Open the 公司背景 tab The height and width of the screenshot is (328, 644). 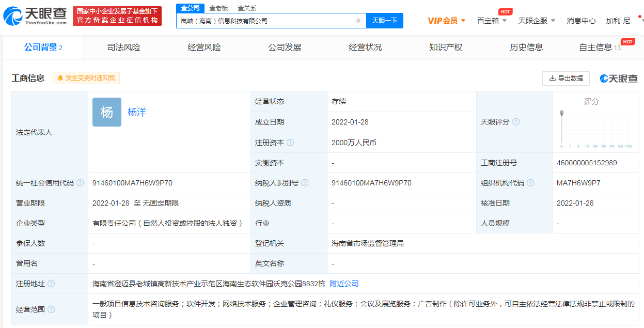[43, 48]
